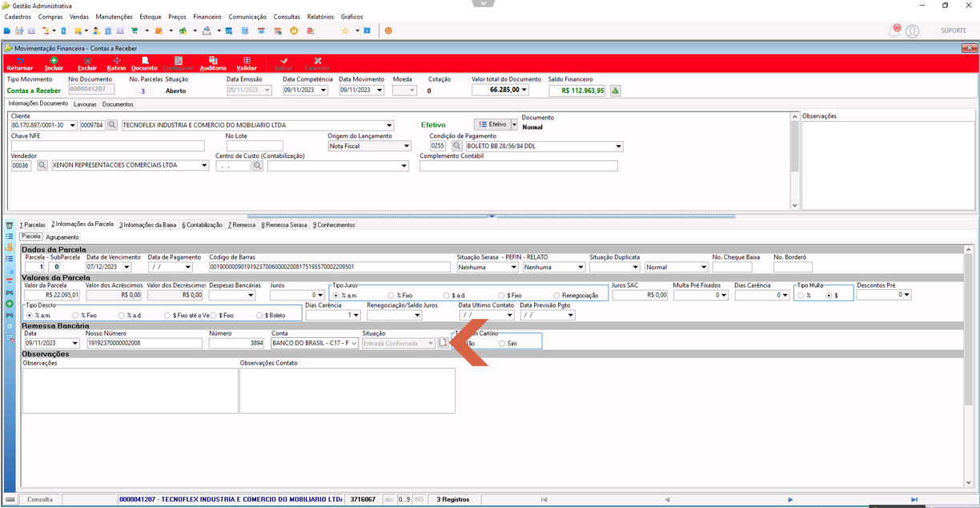Open the Auditoria tool
The width and height of the screenshot is (980, 508).
213,64
